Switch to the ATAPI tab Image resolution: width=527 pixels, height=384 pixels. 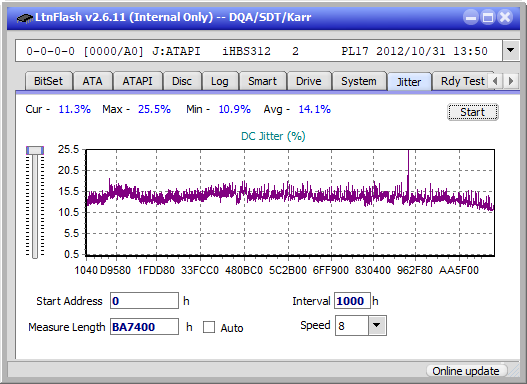tap(137, 81)
